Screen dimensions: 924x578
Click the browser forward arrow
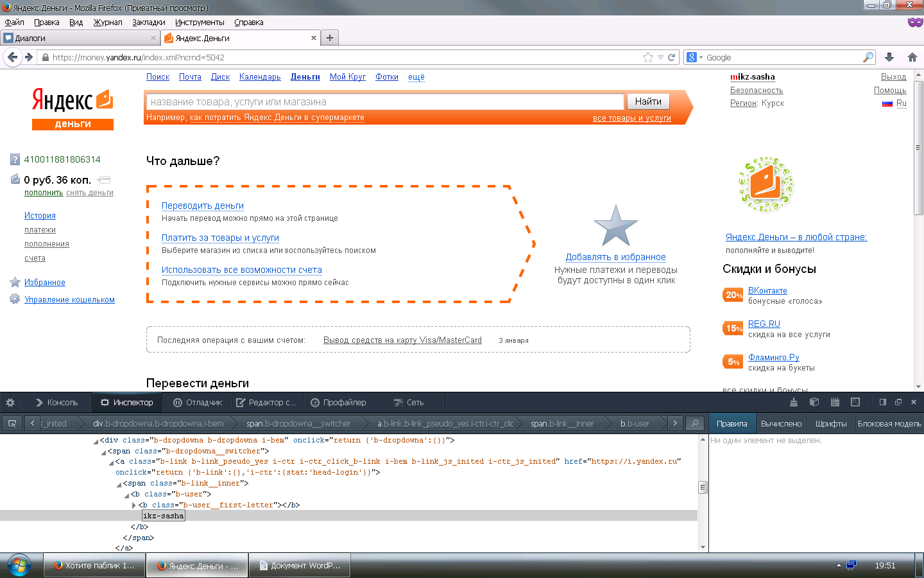click(29, 57)
